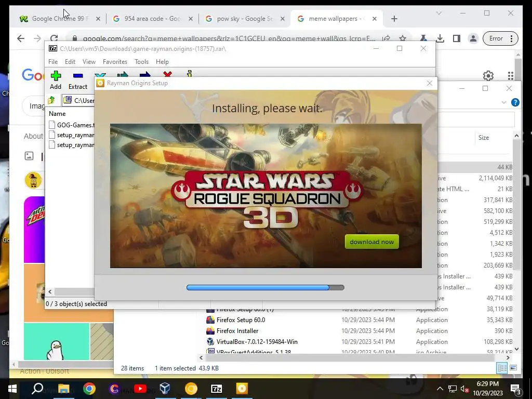Viewport: 532px width, 399px height.
Task: Click the Move arrow icon in 7-Zip toolbar
Action: [145, 74]
